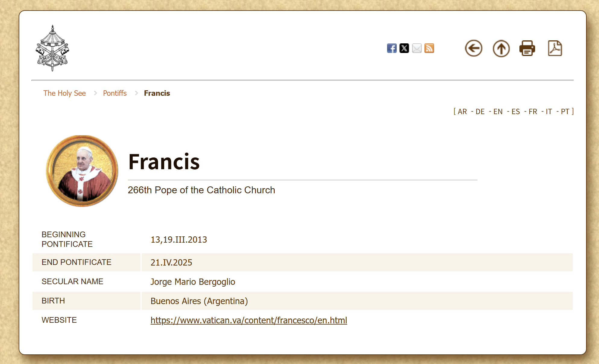
Task: Share page on X icon
Action: point(404,48)
